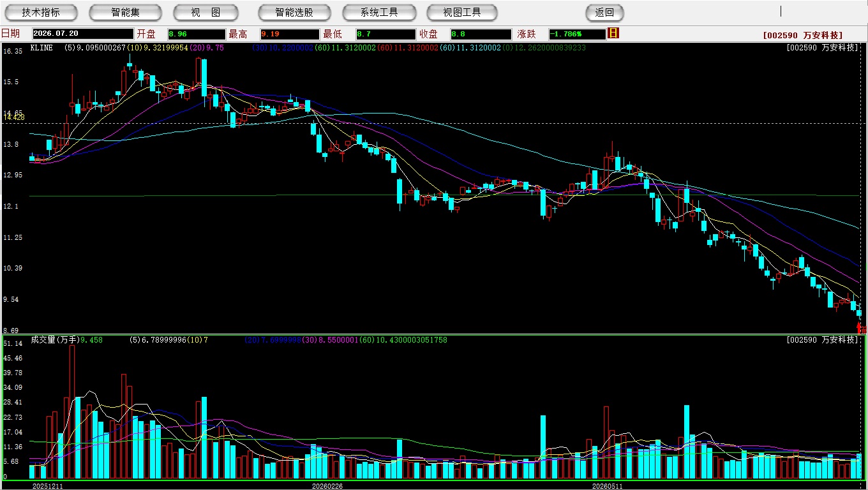The width and height of the screenshot is (868, 490).
Task: Click the 20260511 date axis label
Action: click(x=608, y=486)
